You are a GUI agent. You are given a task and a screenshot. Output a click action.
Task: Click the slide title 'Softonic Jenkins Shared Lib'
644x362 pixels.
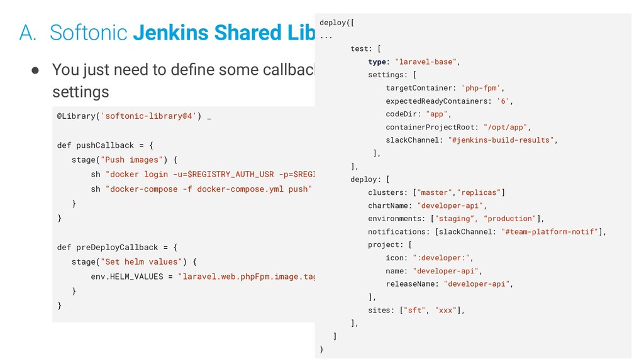tap(182, 33)
